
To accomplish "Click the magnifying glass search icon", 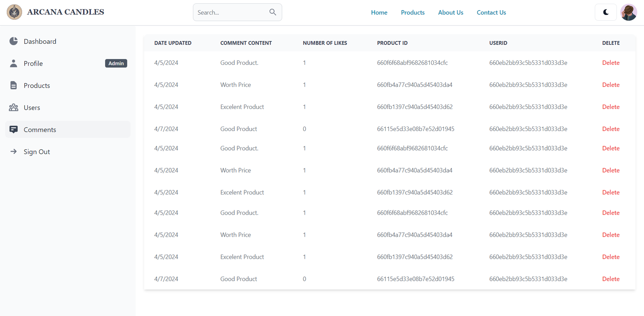I will (x=273, y=12).
